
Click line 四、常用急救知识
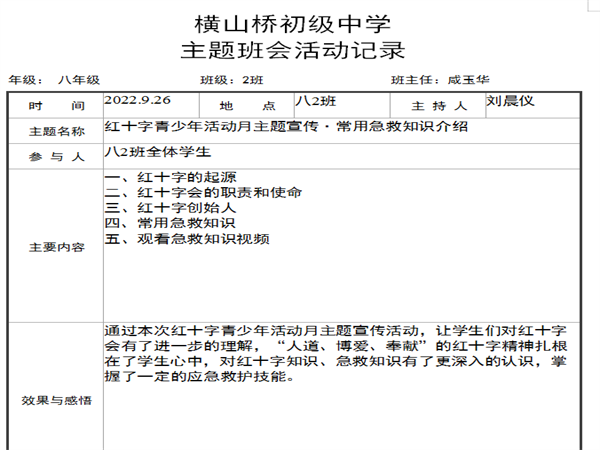pyautogui.click(x=170, y=223)
